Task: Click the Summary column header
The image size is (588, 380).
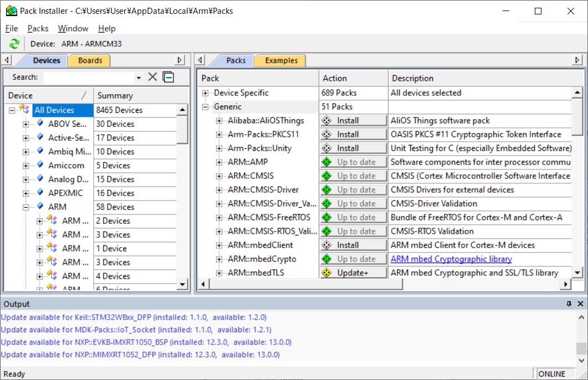Action: (x=141, y=96)
